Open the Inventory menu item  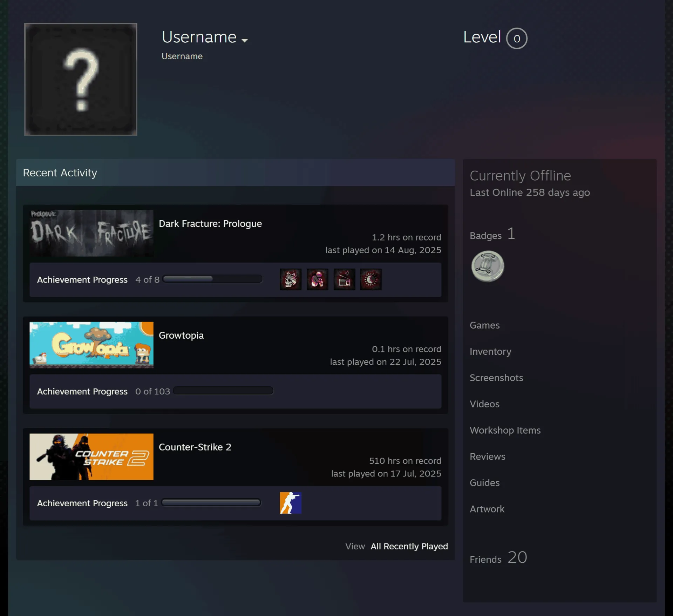[490, 352]
